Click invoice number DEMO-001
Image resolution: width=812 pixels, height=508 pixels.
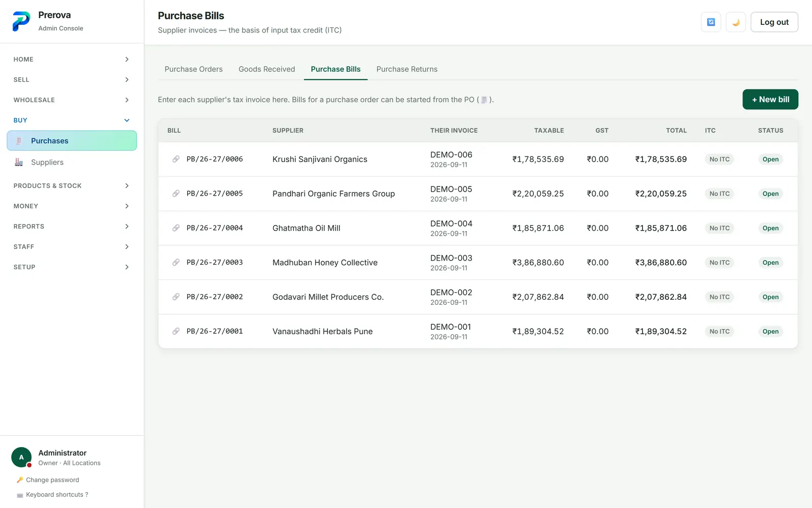coord(451,327)
